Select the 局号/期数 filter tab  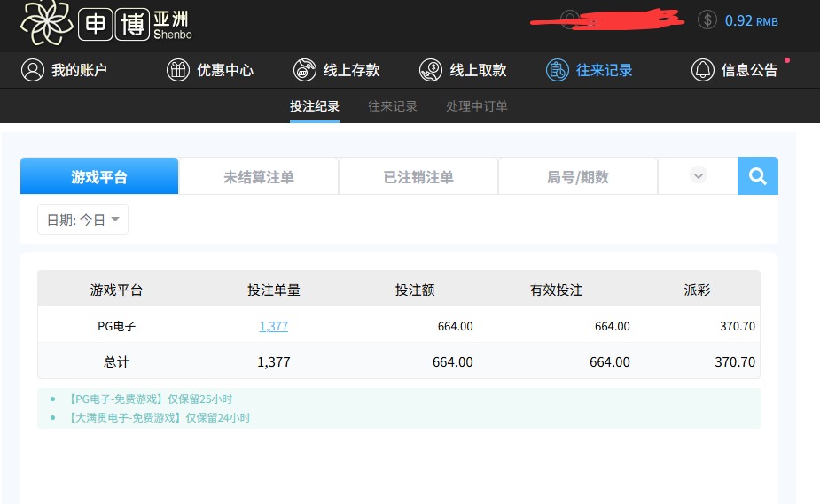point(577,177)
